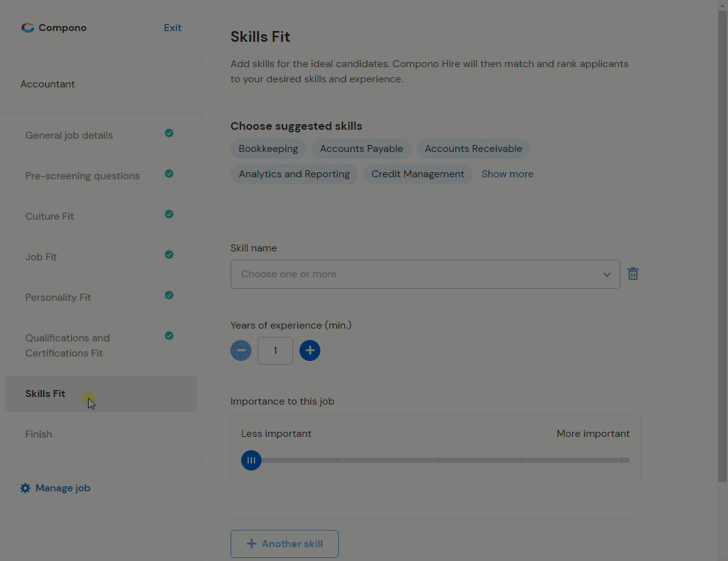Click the trash icon beside Skill name
728x561 pixels.
(633, 274)
